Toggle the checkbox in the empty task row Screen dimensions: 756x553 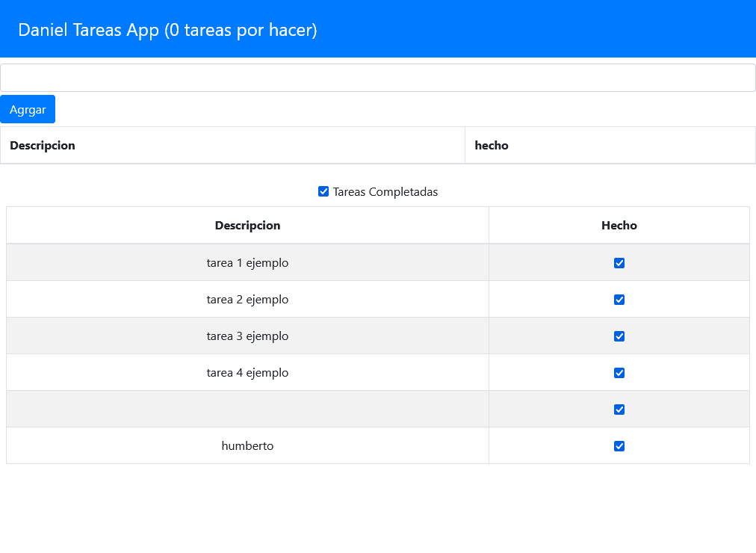click(x=619, y=410)
